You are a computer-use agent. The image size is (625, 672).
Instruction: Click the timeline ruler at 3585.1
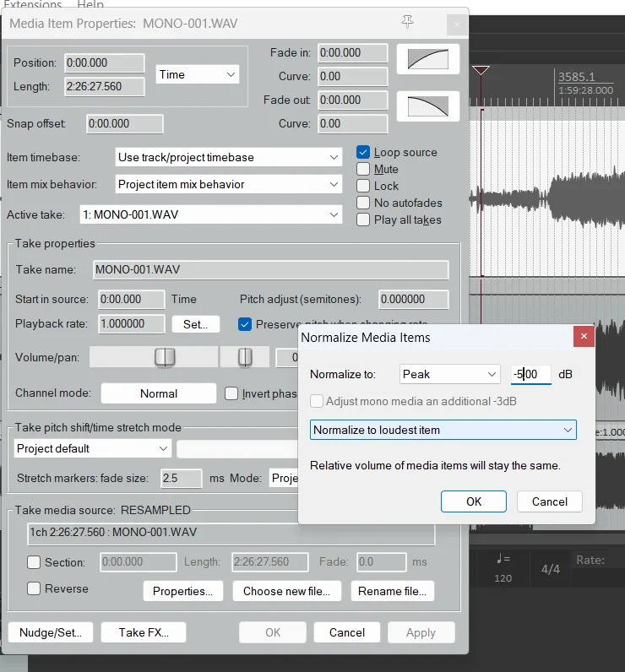(577, 77)
